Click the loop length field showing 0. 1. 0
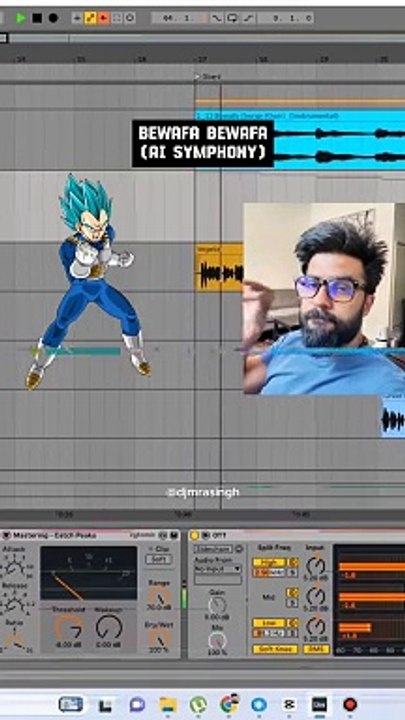 coord(286,18)
